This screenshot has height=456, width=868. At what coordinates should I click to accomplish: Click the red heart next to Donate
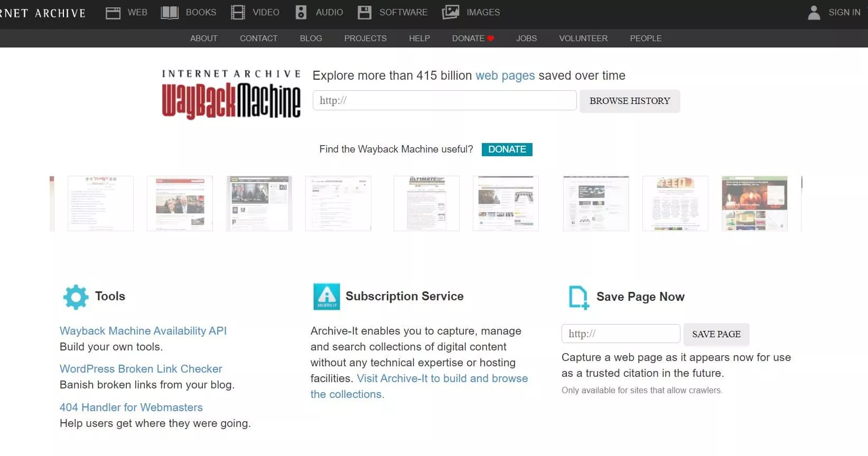coord(490,39)
